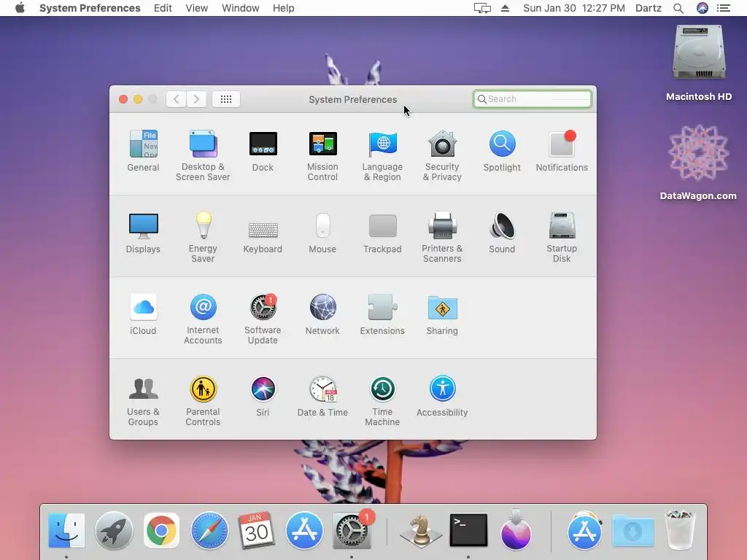Click the Search field in System Preferences
Screen dimensions: 747x560
click(532, 99)
